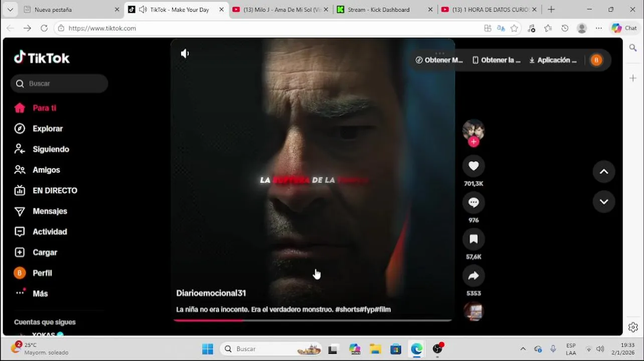Open the Amigos section

click(x=37, y=170)
